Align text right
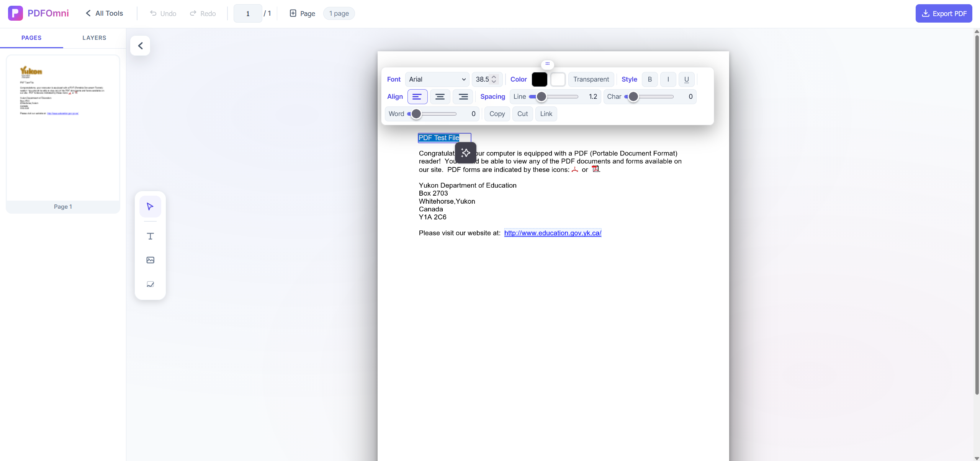The height and width of the screenshot is (461, 980). [x=463, y=96]
